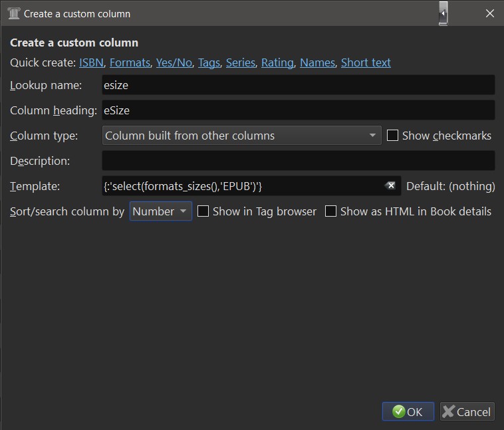
Task: Enable the Show checkmarks checkbox
Action: (x=393, y=136)
